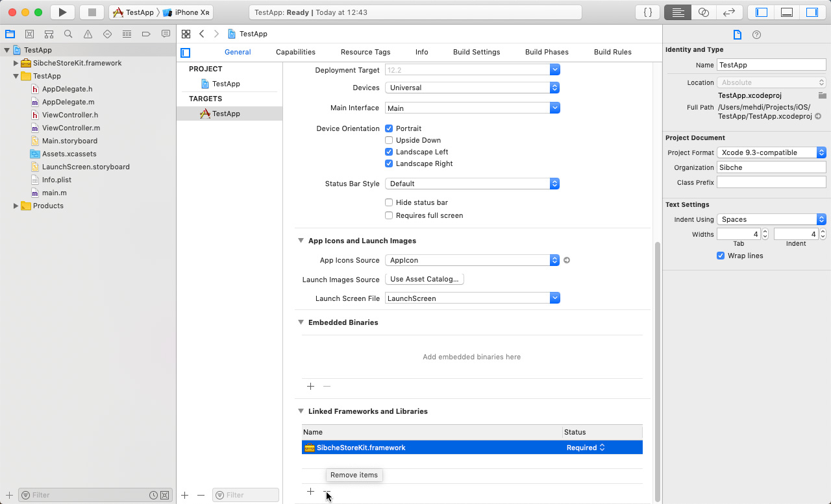Show the Version editor
The height and width of the screenshot is (504, 831).
(x=729, y=12)
